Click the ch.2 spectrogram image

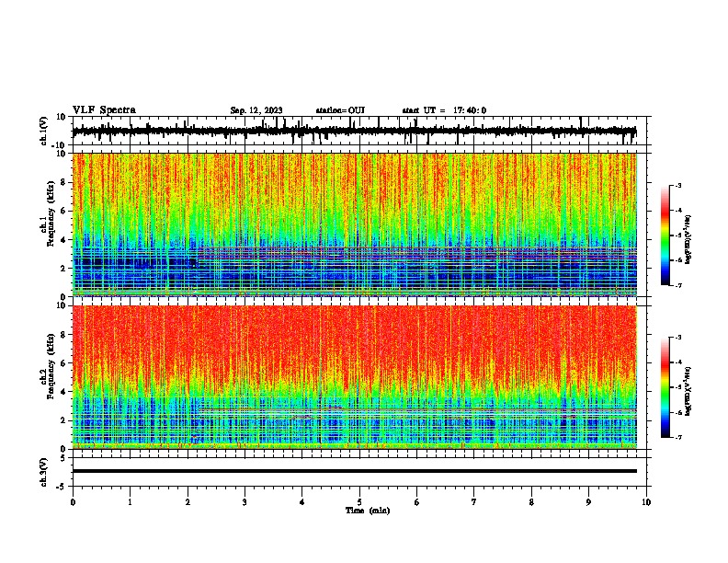(x=355, y=377)
